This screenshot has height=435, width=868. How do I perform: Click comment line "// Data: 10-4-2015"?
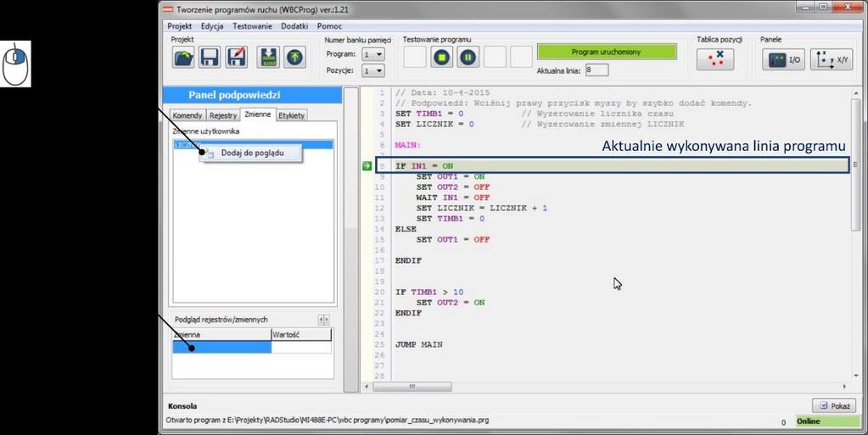(x=442, y=92)
